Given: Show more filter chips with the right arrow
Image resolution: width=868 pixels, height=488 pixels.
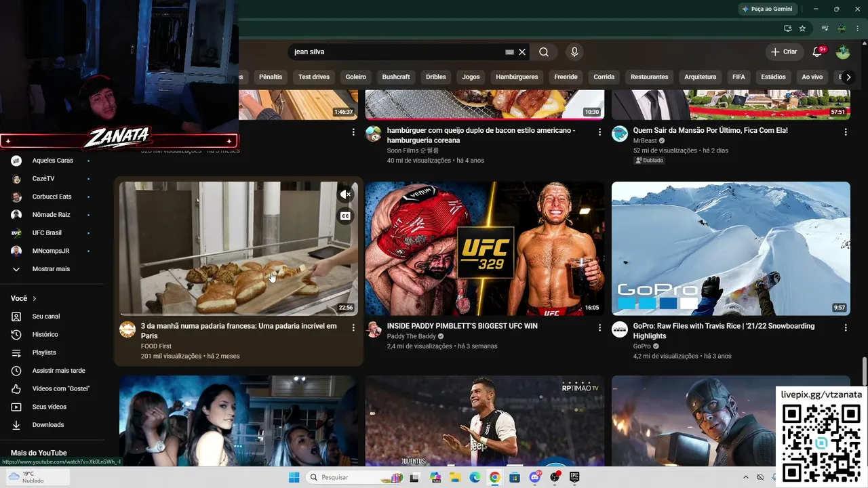Looking at the screenshot, I should pyautogui.click(x=848, y=77).
